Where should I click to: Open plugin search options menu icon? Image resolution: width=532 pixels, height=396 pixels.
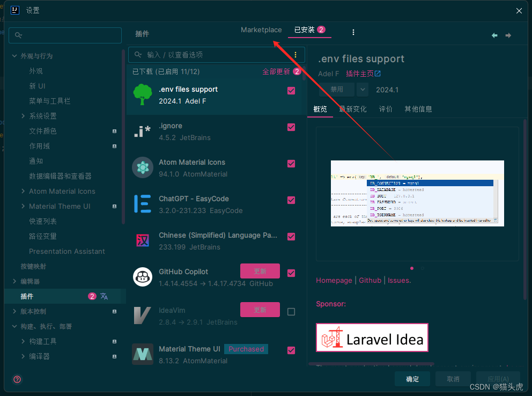pos(295,55)
